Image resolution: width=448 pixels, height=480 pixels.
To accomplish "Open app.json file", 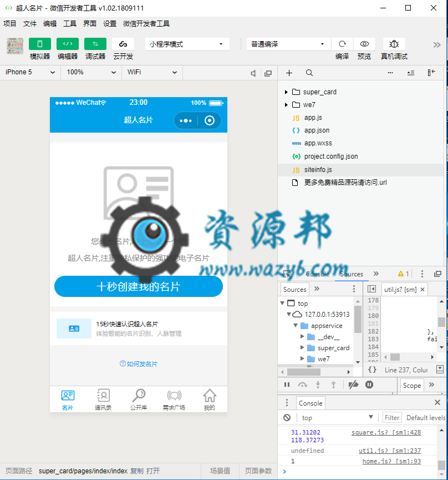I will click(317, 130).
